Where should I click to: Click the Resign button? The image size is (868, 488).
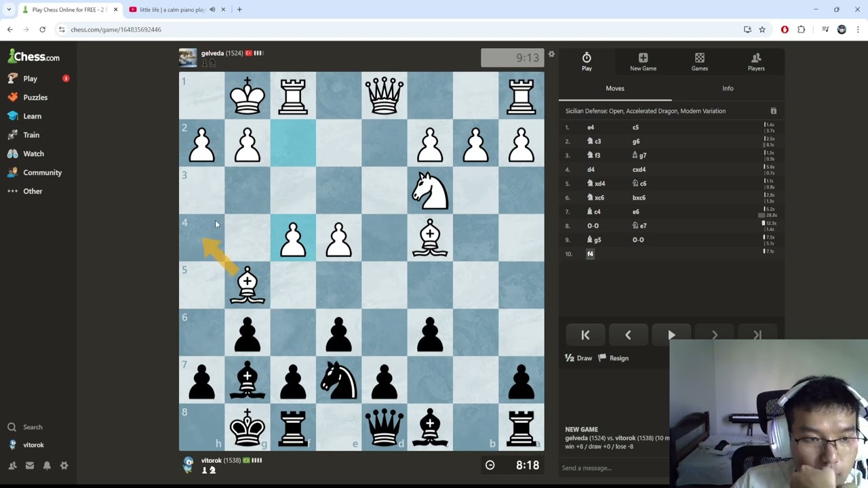(x=614, y=358)
